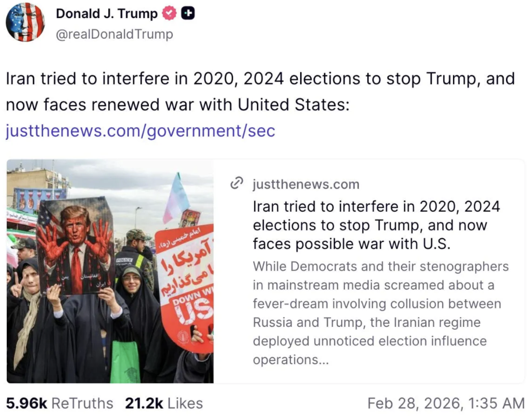The width and height of the screenshot is (532, 420).
Task: Click the pink and blue flag in the photo
Action: point(177,198)
